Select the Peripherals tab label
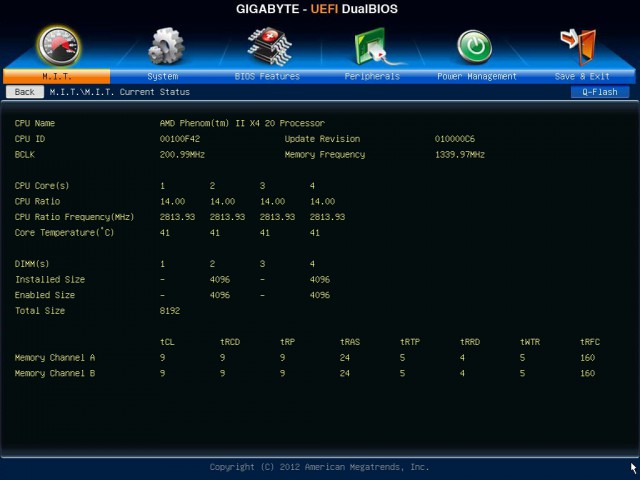 tap(372, 76)
